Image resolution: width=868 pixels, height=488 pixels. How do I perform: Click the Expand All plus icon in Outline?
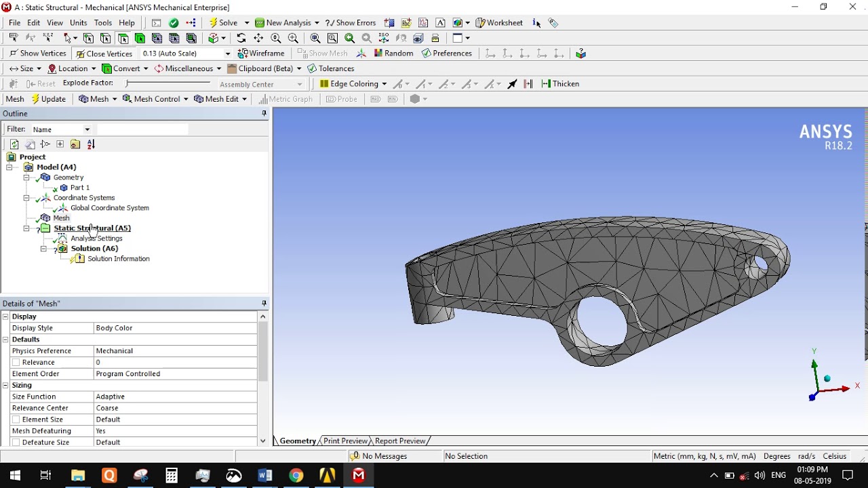(x=60, y=144)
